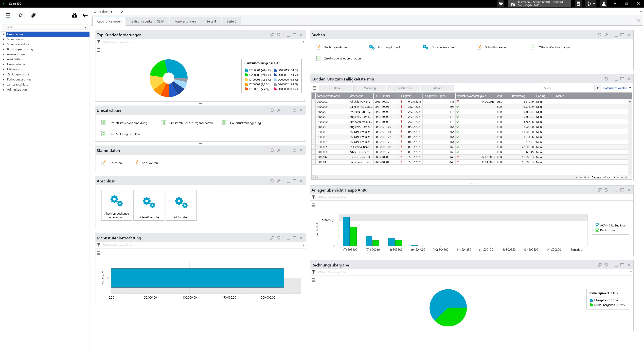Expand the Stammdaten tree node
644x352 pixels.
tap(4, 39)
